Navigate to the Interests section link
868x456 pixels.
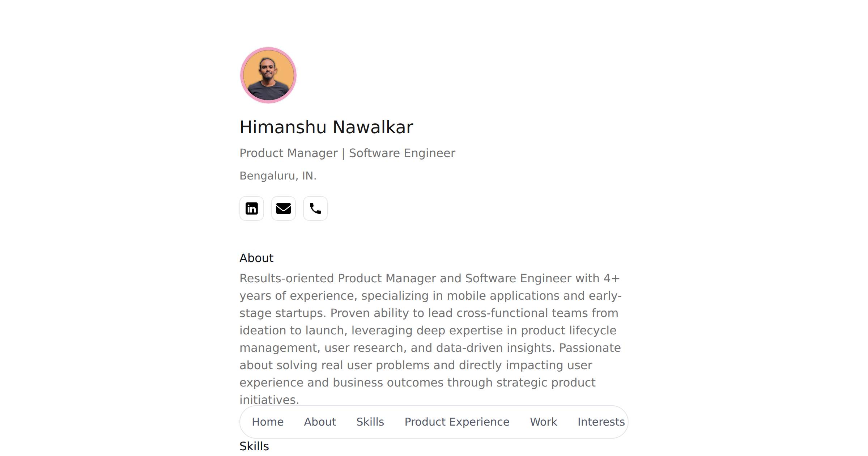[x=601, y=422]
